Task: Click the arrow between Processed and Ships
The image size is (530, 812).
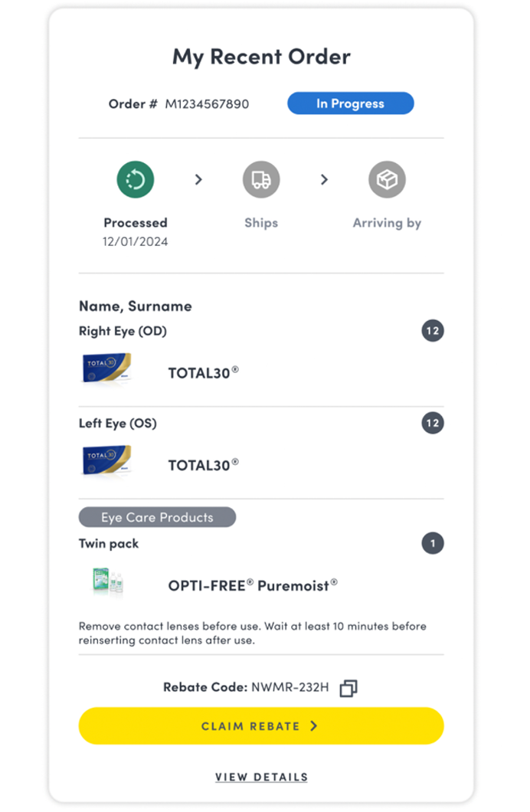Action: [x=198, y=179]
